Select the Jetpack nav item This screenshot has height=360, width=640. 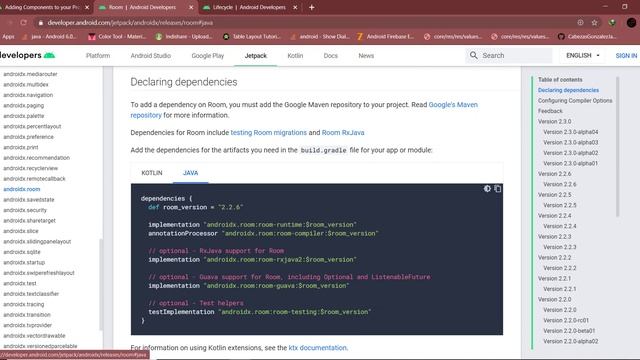tap(256, 56)
